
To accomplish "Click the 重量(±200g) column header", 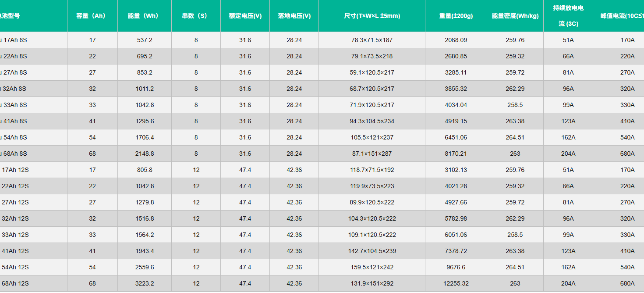I will 456,16.
